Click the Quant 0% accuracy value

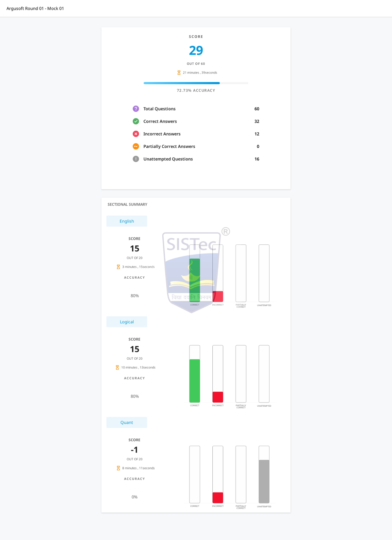point(135,497)
